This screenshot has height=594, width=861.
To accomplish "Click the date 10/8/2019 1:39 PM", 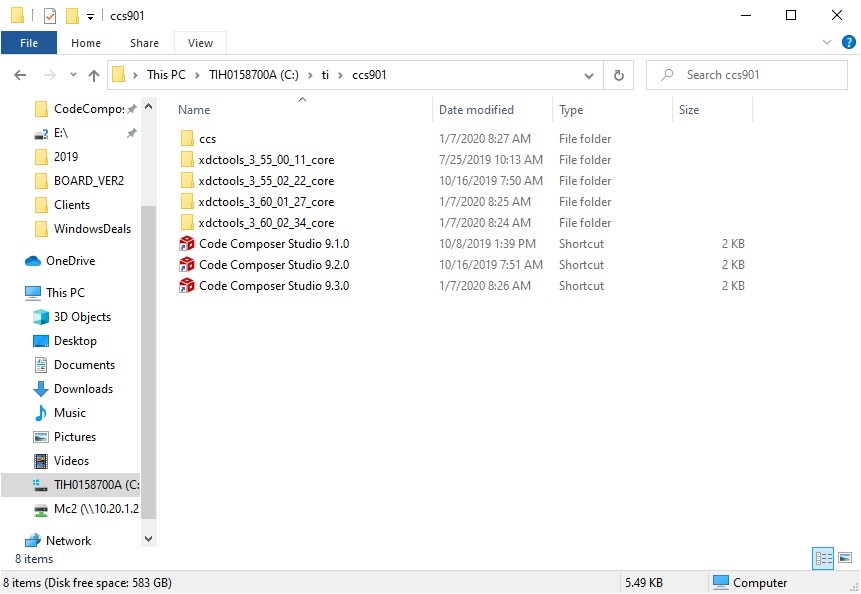I will pos(487,244).
